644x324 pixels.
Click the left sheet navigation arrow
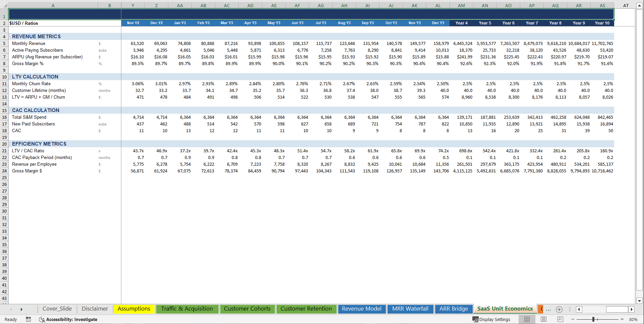11,309
